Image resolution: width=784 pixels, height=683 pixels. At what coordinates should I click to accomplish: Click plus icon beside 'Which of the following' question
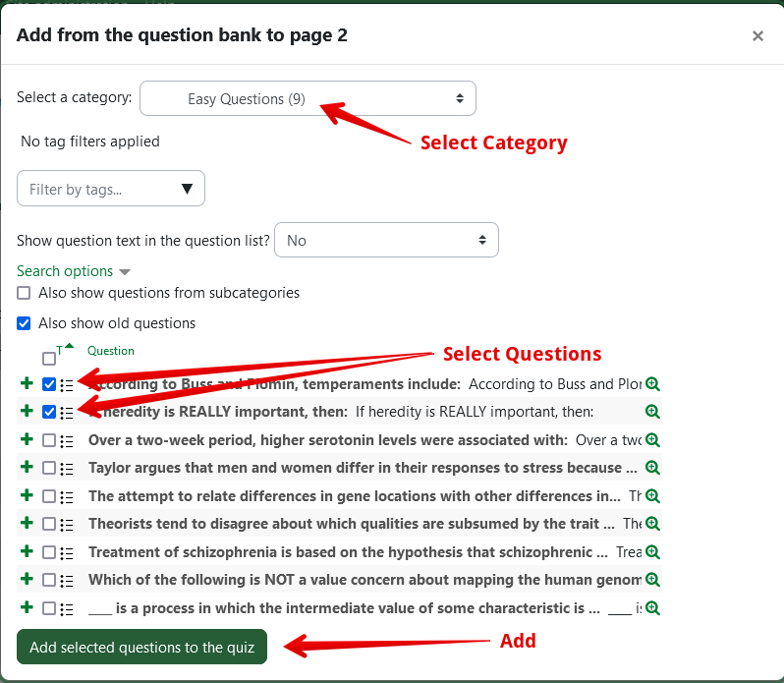(x=27, y=580)
